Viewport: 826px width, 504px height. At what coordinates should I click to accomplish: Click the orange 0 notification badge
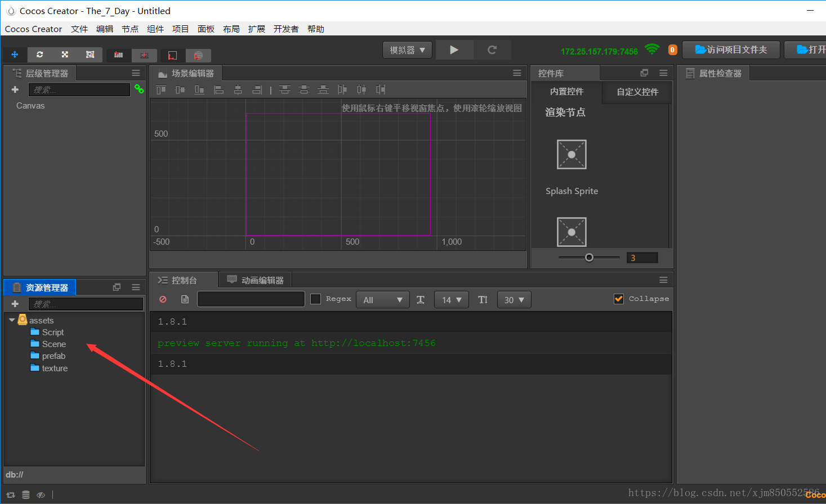(672, 50)
